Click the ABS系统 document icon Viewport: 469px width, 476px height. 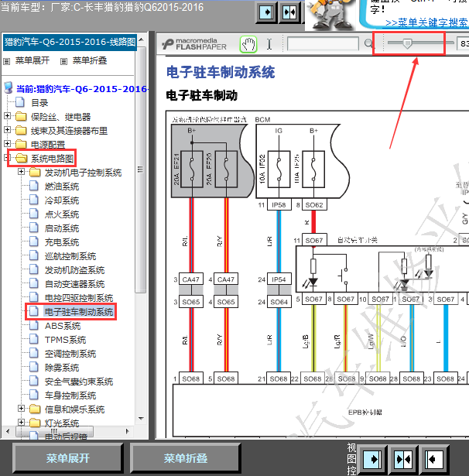coord(34,325)
